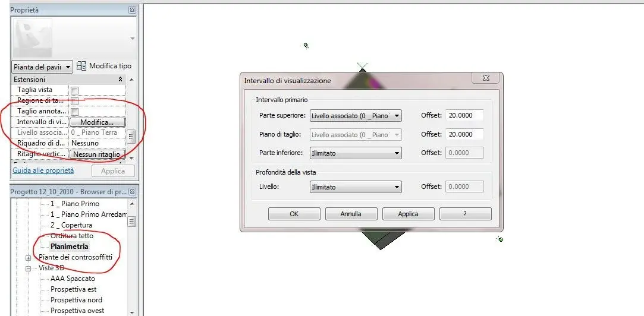Click the Piano di taglio Offset field
The height and width of the screenshot is (316, 644).
tap(464, 134)
